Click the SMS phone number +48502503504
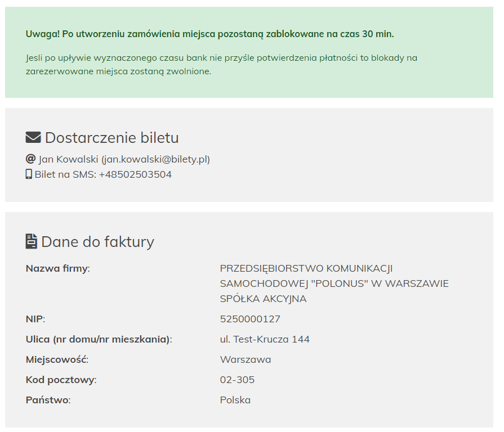Image resolution: width=504 pixels, height=432 pixels. [x=135, y=174]
